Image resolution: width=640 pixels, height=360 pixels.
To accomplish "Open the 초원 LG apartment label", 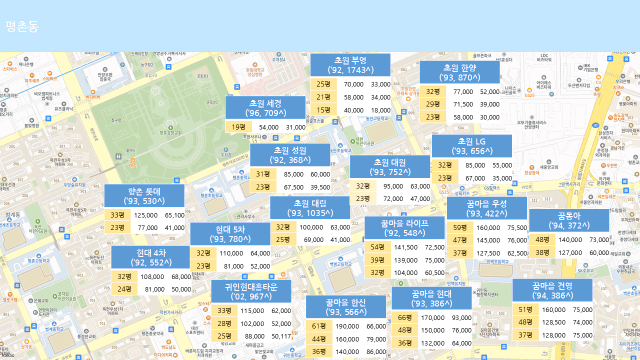I will [x=472, y=146].
